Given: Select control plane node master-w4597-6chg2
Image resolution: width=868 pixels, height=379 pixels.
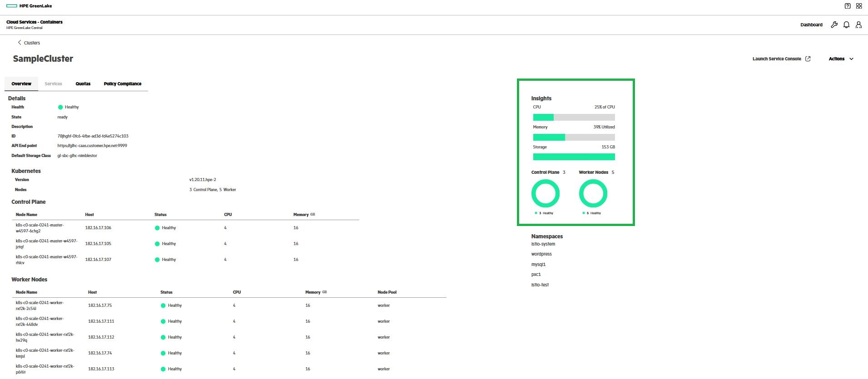Looking at the screenshot, I should pyautogui.click(x=40, y=228).
